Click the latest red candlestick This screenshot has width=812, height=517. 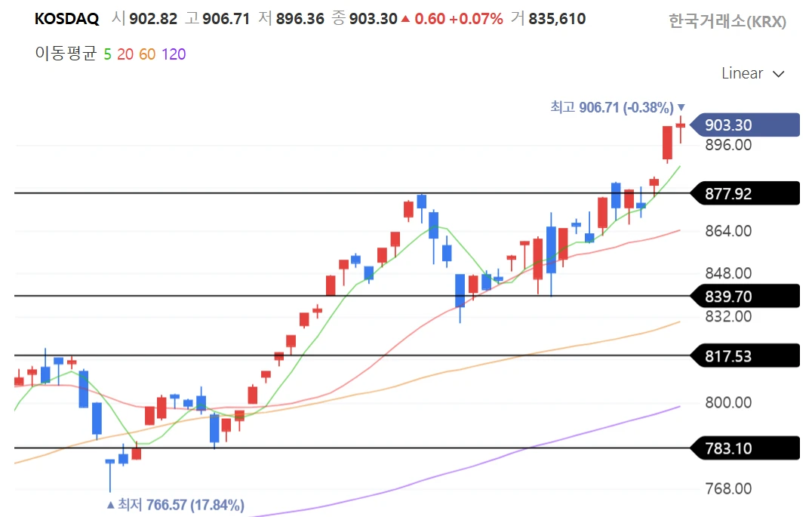pyautogui.click(x=680, y=126)
